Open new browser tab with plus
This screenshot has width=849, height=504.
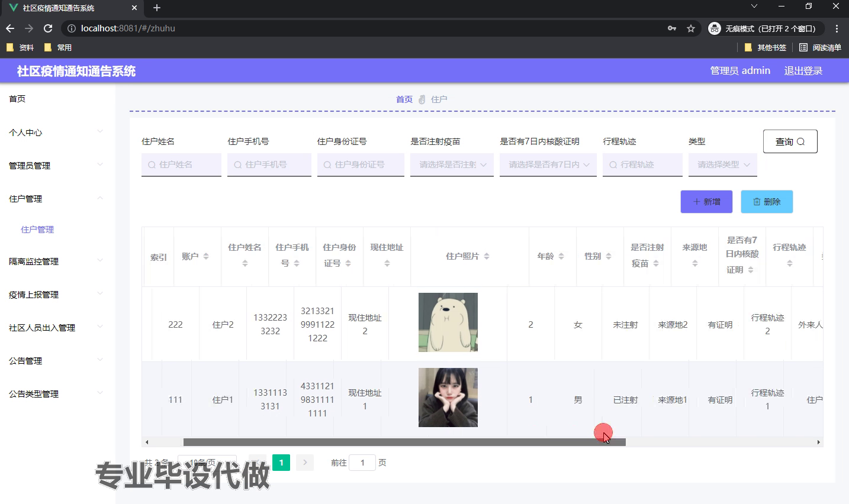(157, 8)
